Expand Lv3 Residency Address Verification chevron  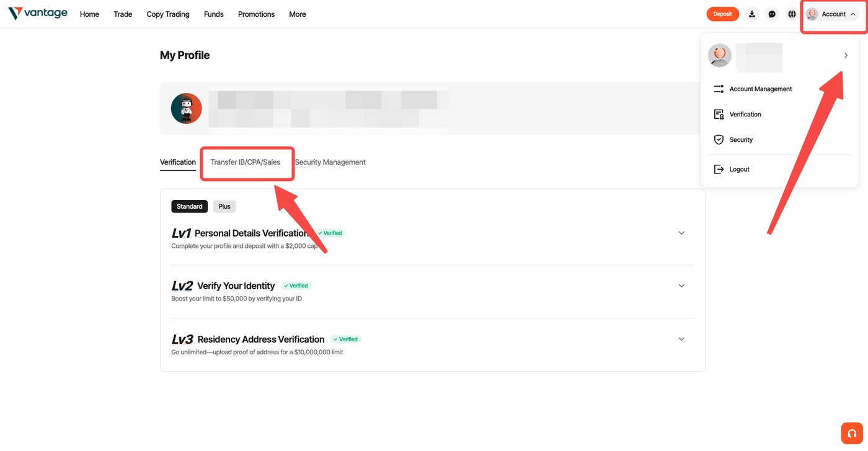[x=681, y=339]
